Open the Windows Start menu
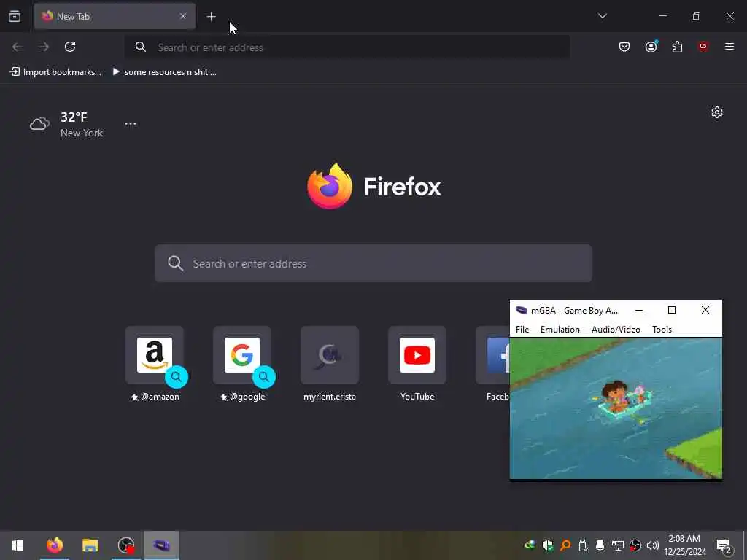Image resolution: width=747 pixels, height=560 pixels. tap(18, 545)
